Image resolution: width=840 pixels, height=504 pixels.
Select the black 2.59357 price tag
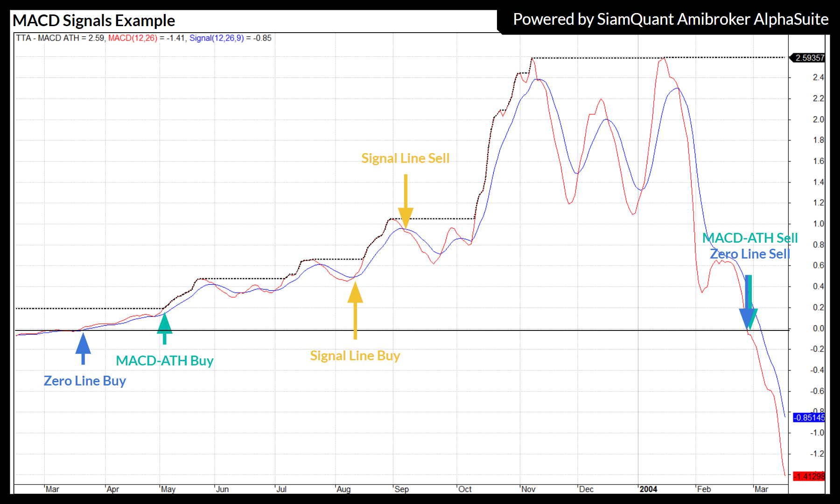coord(809,58)
